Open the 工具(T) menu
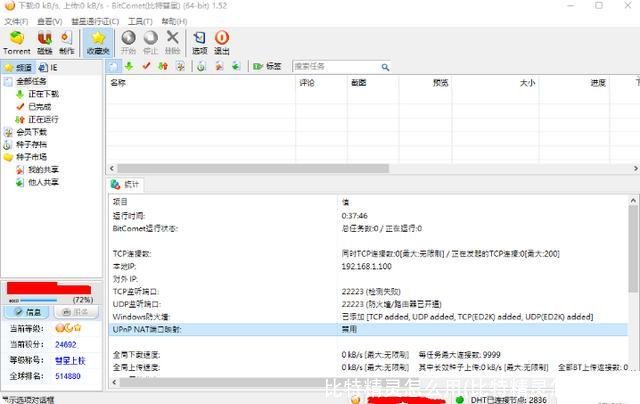The image size is (640, 404). click(140, 21)
